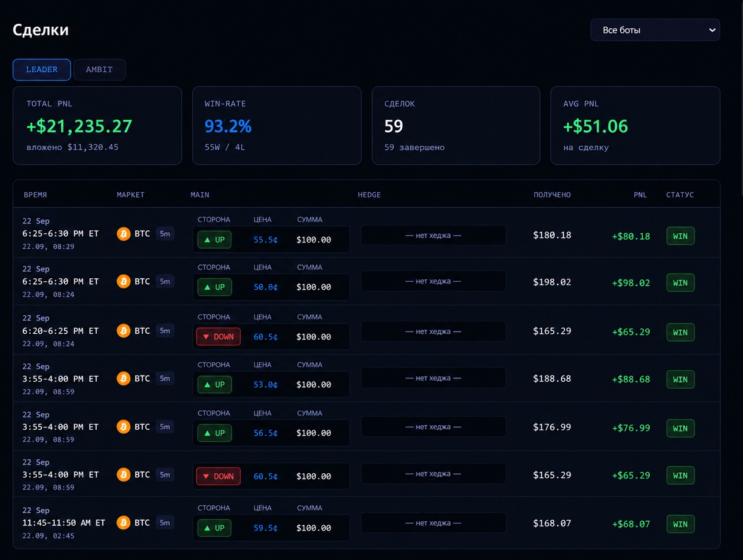Click the WIN status badge for +$68.07
The width and height of the screenshot is (743, 560).
coord(681,524)
